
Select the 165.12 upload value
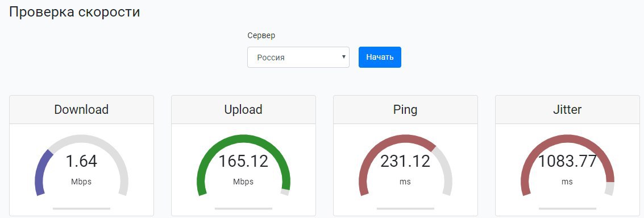click(243, 161)
